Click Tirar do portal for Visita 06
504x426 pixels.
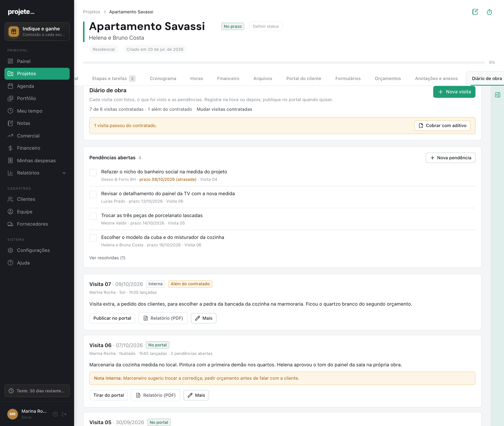tap(108, 395)
